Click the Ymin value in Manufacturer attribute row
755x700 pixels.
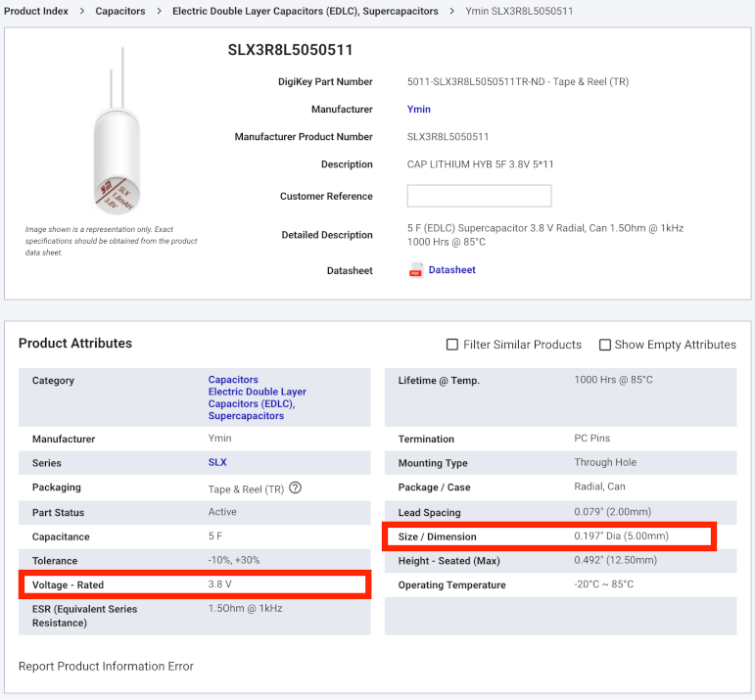pos(219,438)
